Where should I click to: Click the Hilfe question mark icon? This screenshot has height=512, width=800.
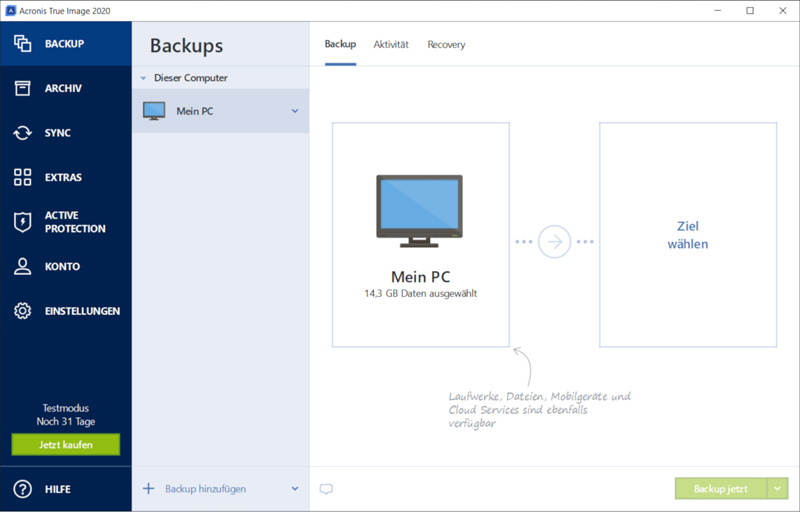click(x=22, y=489)
